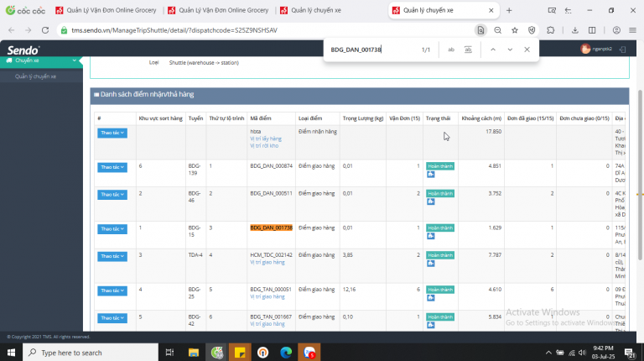Click Vị trí giao hàng under BDG_TAN_000051
Viewport: 644px width, 361px height.
[267, 296]
